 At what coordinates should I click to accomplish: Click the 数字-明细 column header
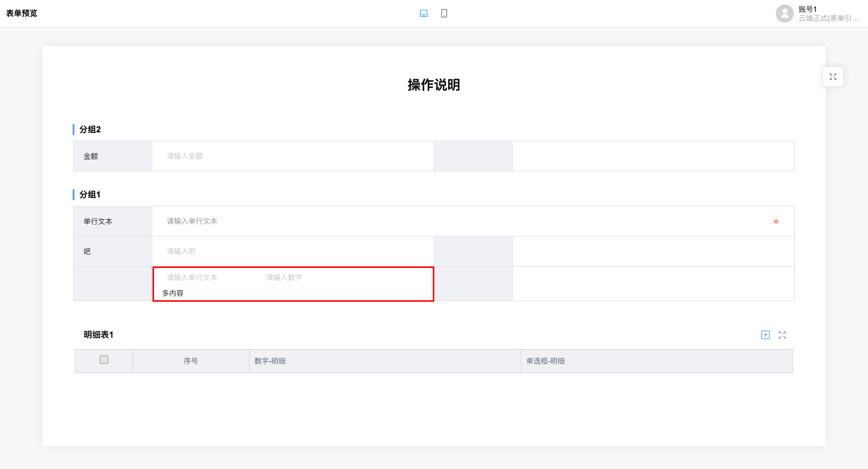click(x=385, y=361)
